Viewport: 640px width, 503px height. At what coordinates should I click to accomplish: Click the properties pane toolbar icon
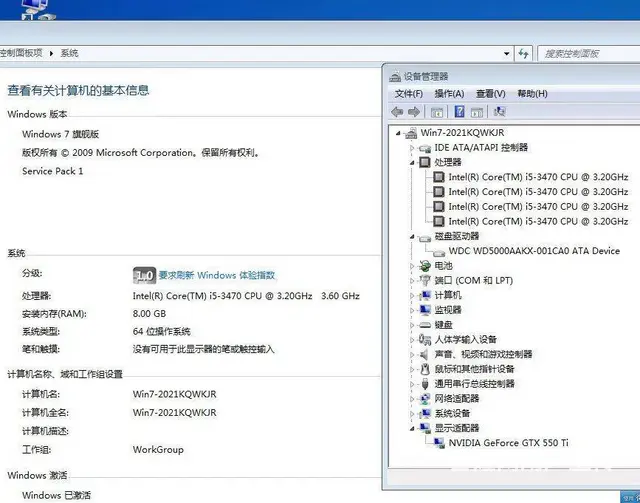477,112
